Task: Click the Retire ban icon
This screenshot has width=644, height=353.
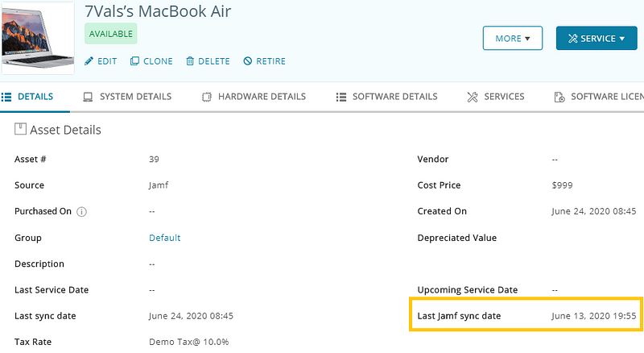Action: [x=248, y=61]
